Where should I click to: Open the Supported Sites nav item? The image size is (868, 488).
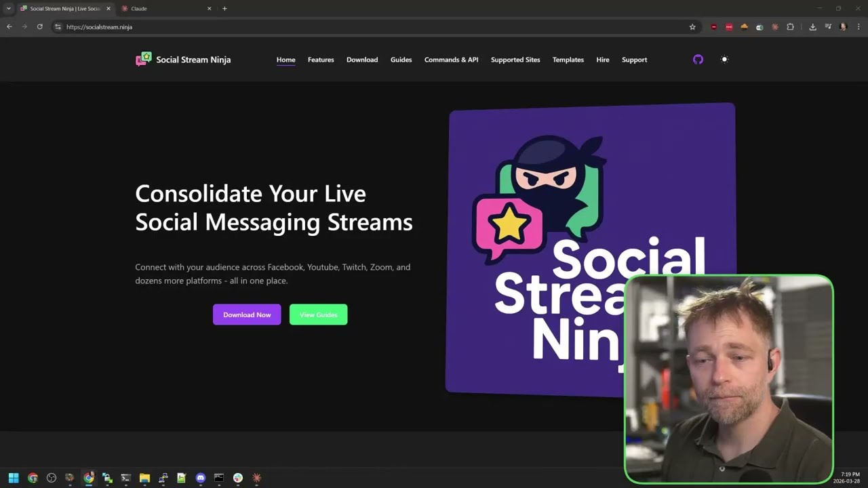515,60
